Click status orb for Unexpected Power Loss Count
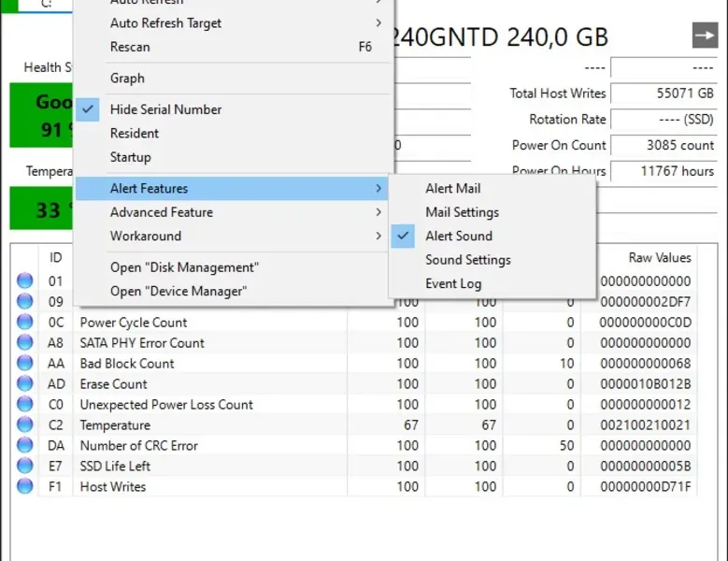 (x=24, y=404)
